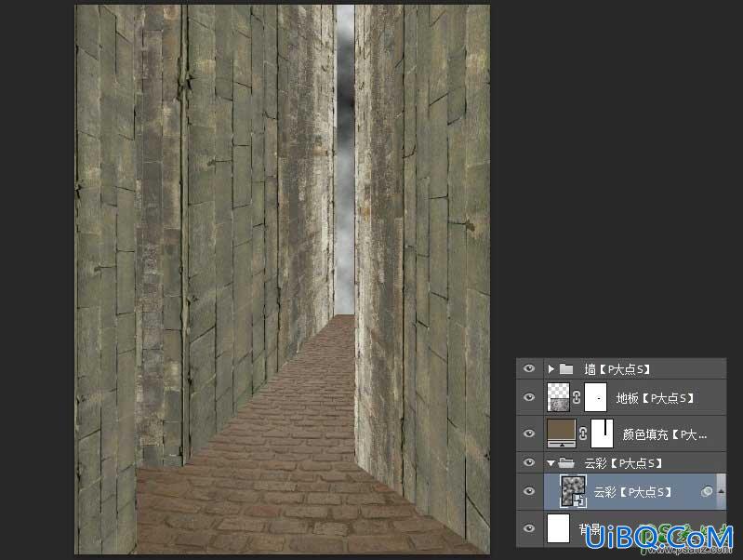
Task: Toggle visibility of the 地板 layer
Action: 529,397
